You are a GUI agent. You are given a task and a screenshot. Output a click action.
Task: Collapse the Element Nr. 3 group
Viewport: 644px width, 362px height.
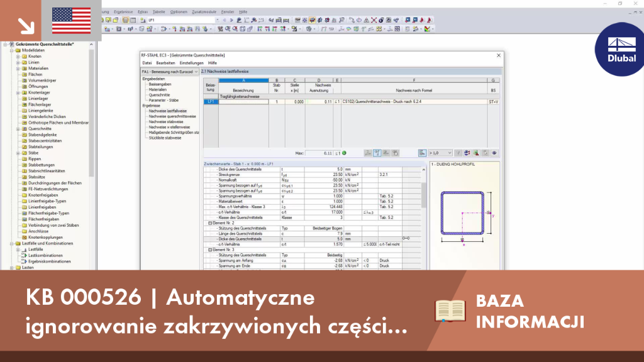tap(210, 250)
